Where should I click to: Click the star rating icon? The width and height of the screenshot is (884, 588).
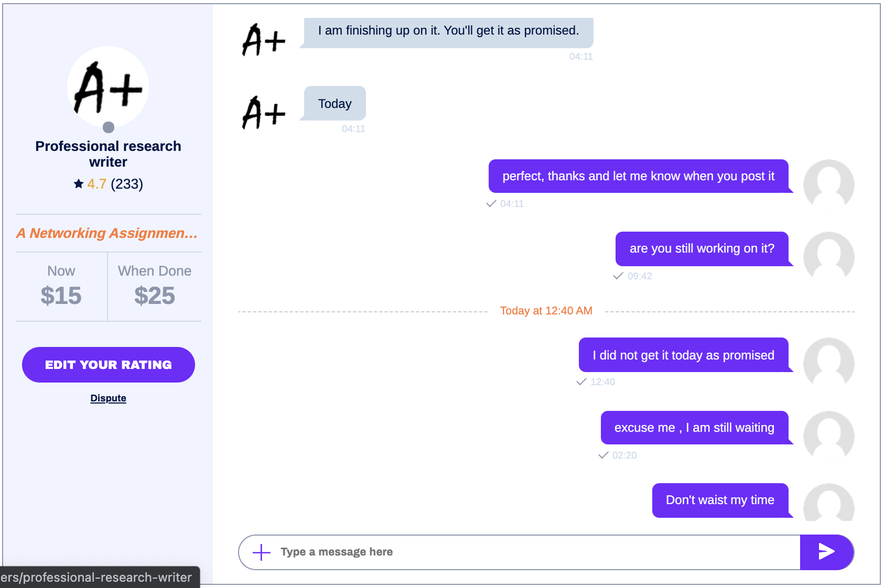pos(79,183)
